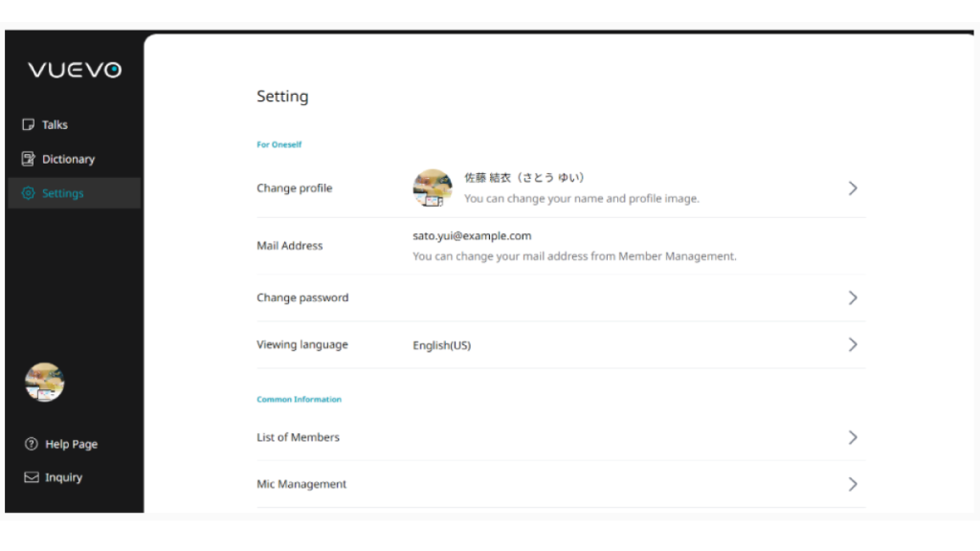Click the Talks note icon
Viewport: 980px width, 551px height.
tap(29, 125)
